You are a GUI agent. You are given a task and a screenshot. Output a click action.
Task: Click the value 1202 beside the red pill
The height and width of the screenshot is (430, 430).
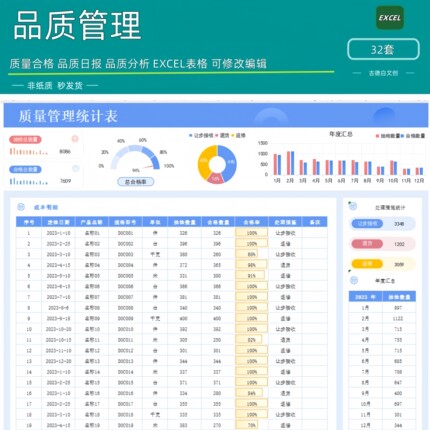coord(399,244)
